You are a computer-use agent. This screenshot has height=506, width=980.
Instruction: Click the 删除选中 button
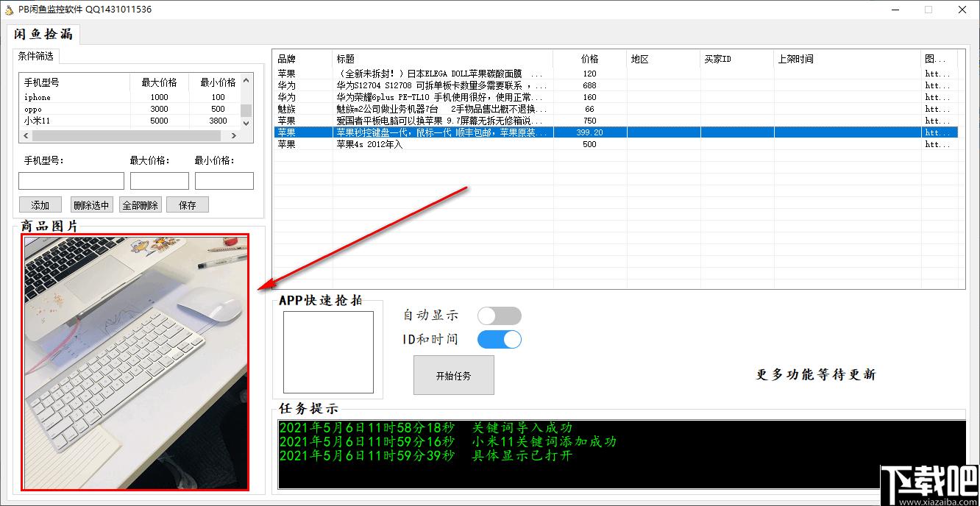click(92, 204)
